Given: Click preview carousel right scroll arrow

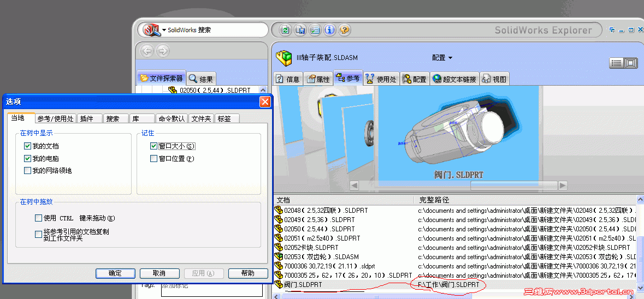Looking at the screenshot, I should coord(563,186).
